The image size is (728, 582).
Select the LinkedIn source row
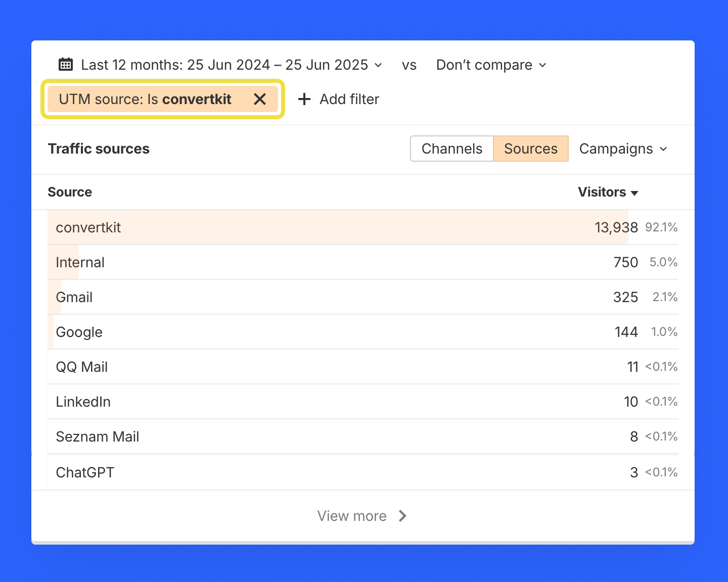[363, 402]
